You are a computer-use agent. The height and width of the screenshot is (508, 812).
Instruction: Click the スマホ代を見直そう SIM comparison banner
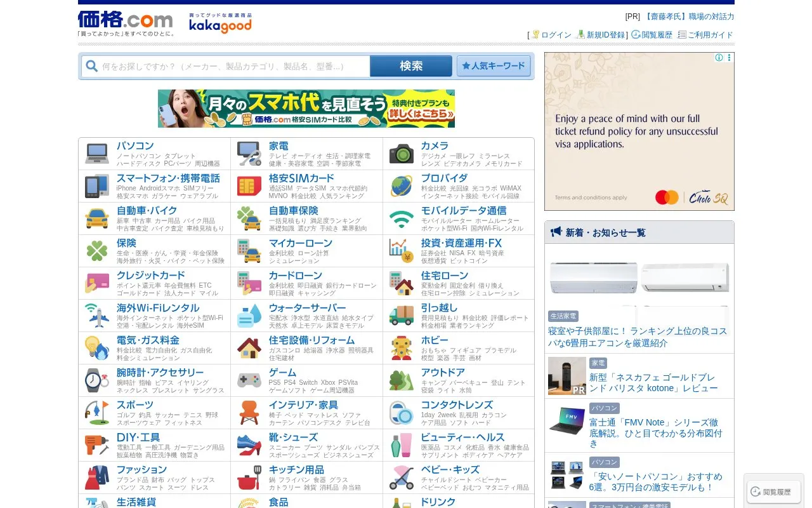coord(306,109)
